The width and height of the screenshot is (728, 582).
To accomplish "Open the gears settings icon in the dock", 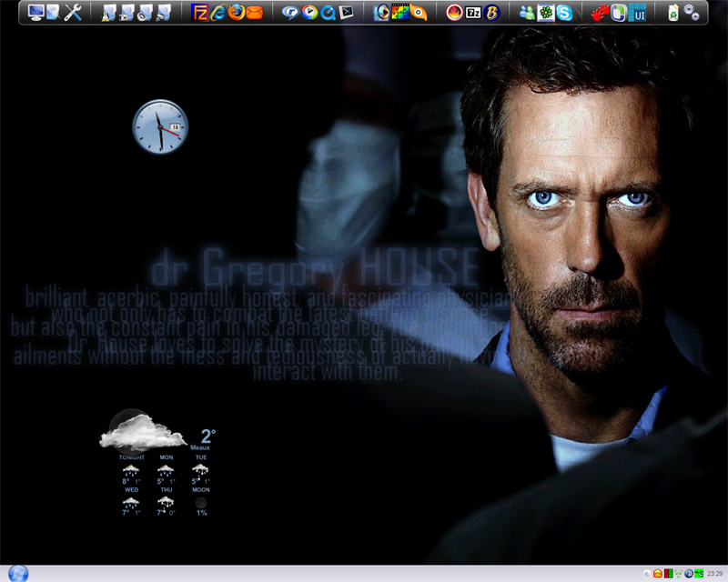I will pos(692,13).
